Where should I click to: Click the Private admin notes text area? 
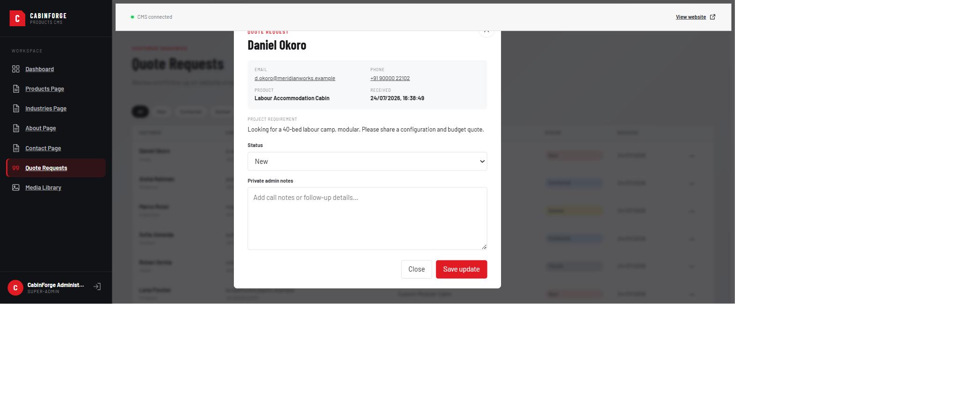point(367,218)
